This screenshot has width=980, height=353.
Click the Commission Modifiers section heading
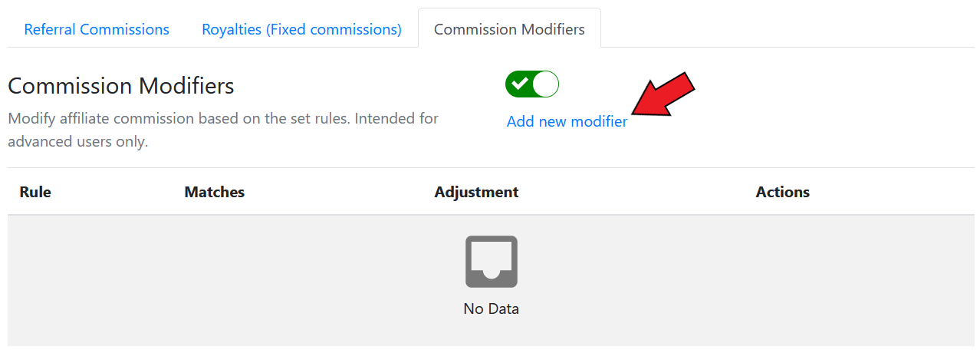tap(121, 85)
